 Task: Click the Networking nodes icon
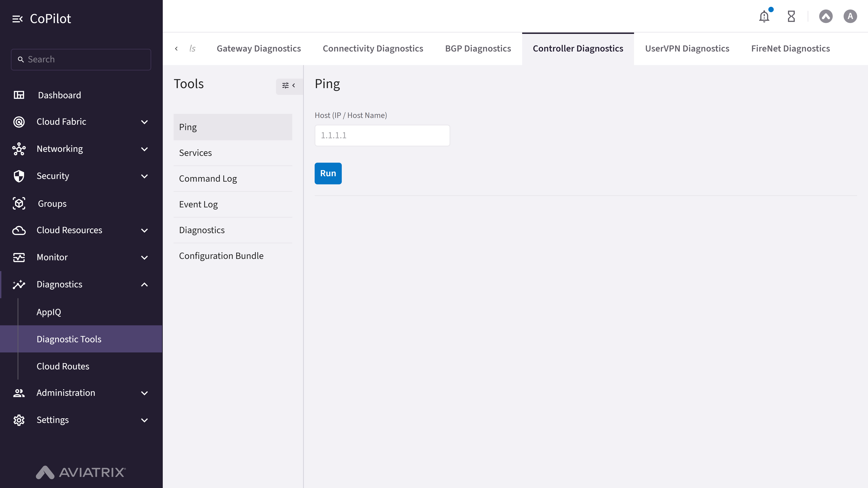[x=19, y=149]
